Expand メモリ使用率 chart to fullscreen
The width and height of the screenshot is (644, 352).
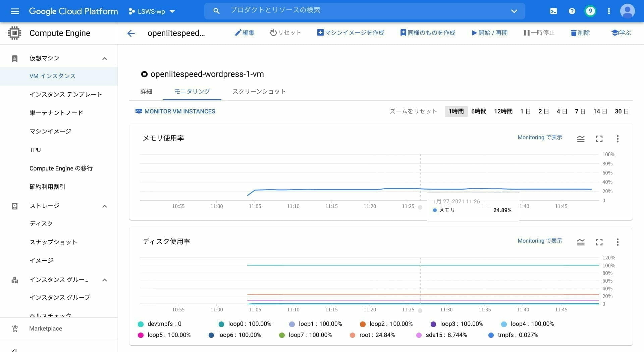pyautogui.click(x=599, y=139)
